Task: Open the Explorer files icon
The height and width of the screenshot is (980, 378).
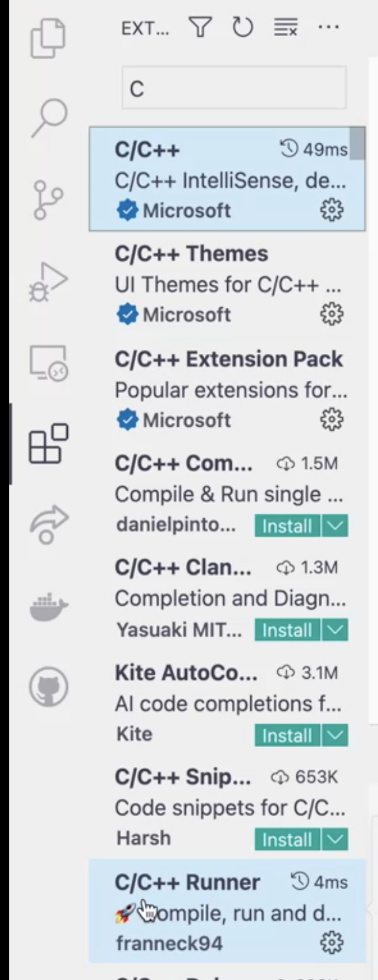Action: pos(49,37)
